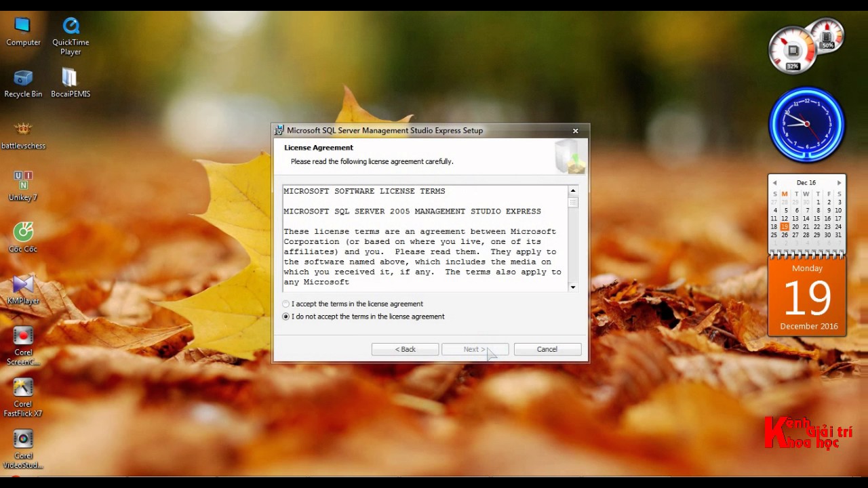Go to next month in calendar gadget
Screen dimensions: 868x488
click(x=839, y=183)
